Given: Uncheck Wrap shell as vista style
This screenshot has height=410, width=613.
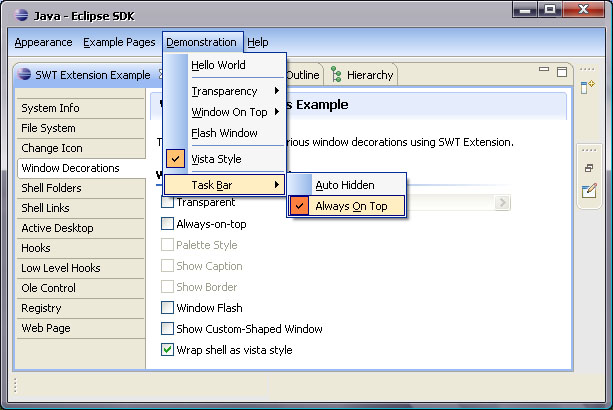Looking at the screenshot, I should (167, 349).
